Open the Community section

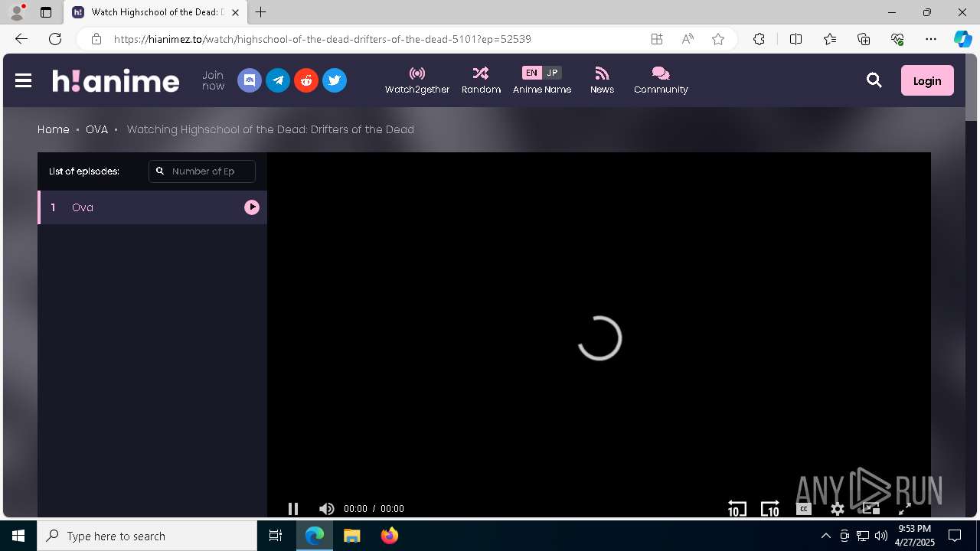click(x=661, y=80)
